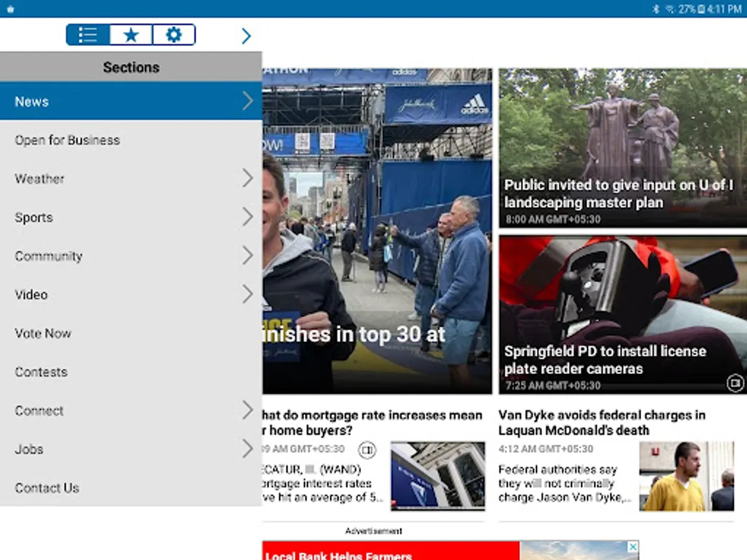This screenshot has height=560, width=747.
Task: Open the mortgage rate increases headline
Action: (x=373, y=422)
